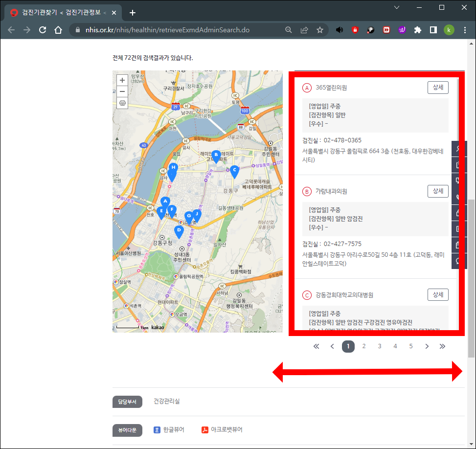Zoom in on the map
476x449 pixels.
[x=122, y=80]
